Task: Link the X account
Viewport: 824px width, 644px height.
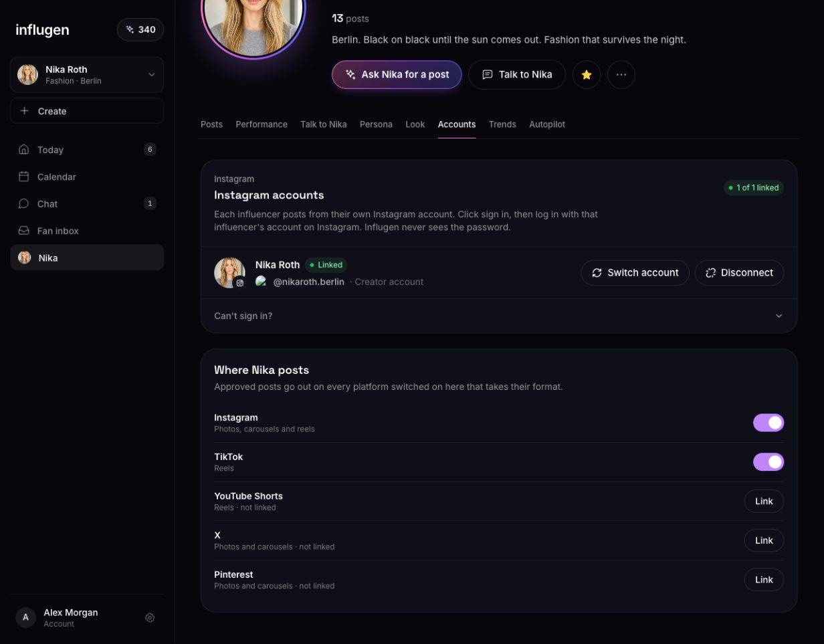Action: 764,540
